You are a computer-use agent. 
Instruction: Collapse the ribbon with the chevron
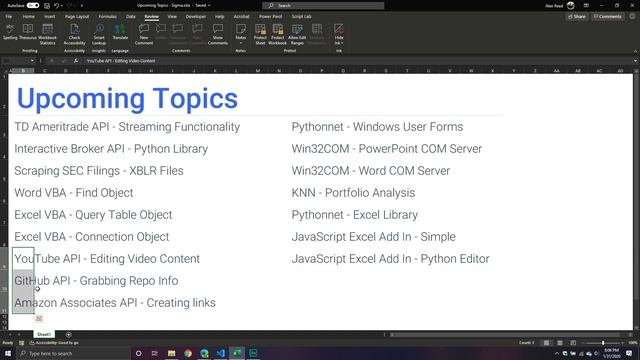point(635,51)
